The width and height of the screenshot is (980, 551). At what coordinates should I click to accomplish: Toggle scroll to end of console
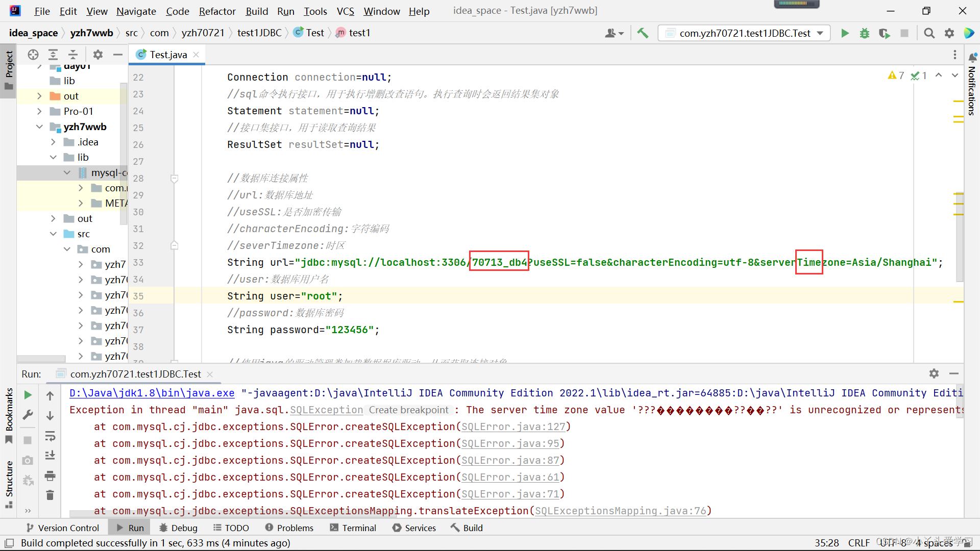pyautogui.click(x=50, y=456)
